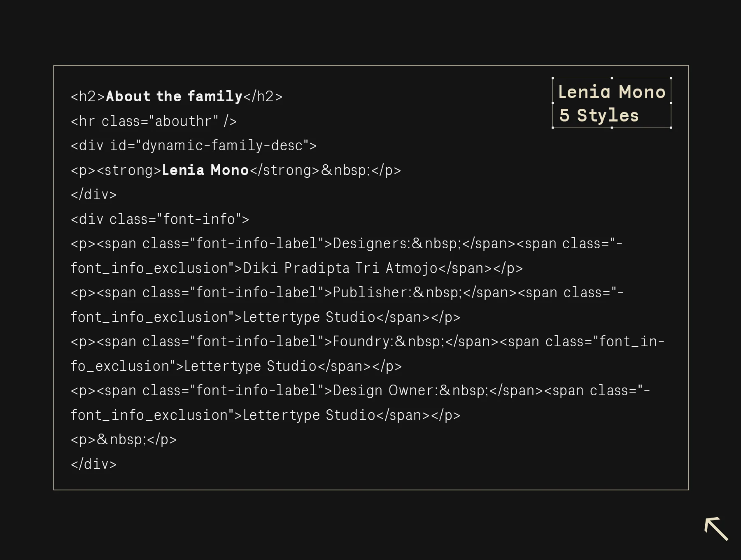Click the diagonal arrow icon in the corner
Image resolution: width=741 pixels, height=560 pixels.
pyautogui.click(x=716, y=529)
